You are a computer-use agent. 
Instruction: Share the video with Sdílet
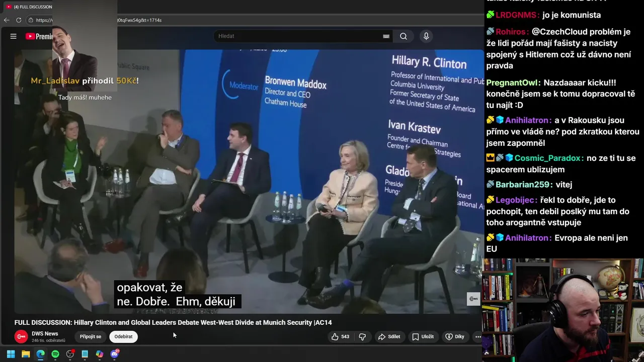[x=389, y=337]
